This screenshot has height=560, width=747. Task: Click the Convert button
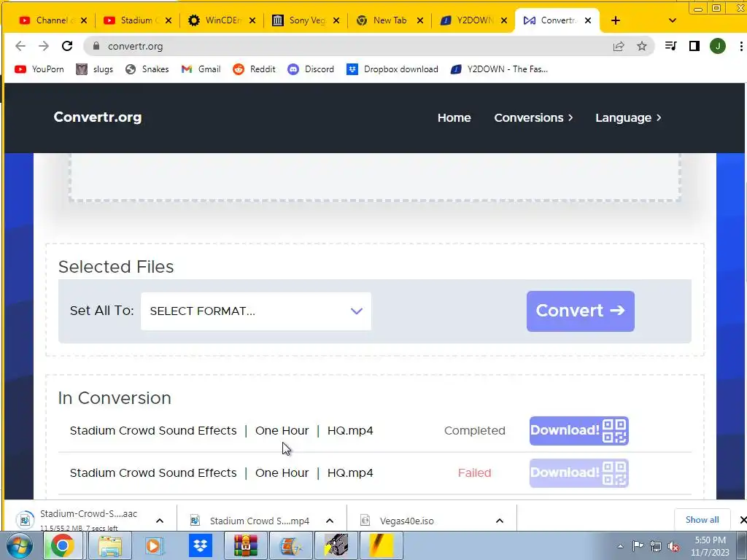point(580,311)
